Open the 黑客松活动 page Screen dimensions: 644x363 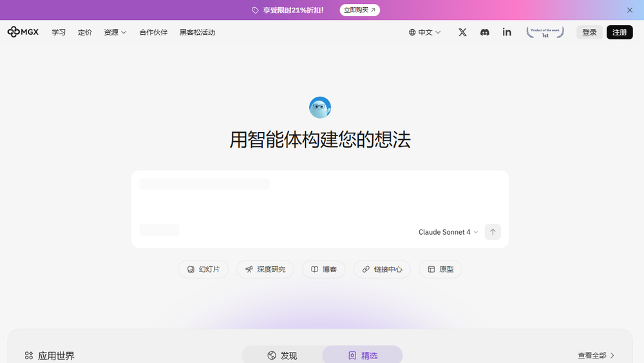[197, 32]
